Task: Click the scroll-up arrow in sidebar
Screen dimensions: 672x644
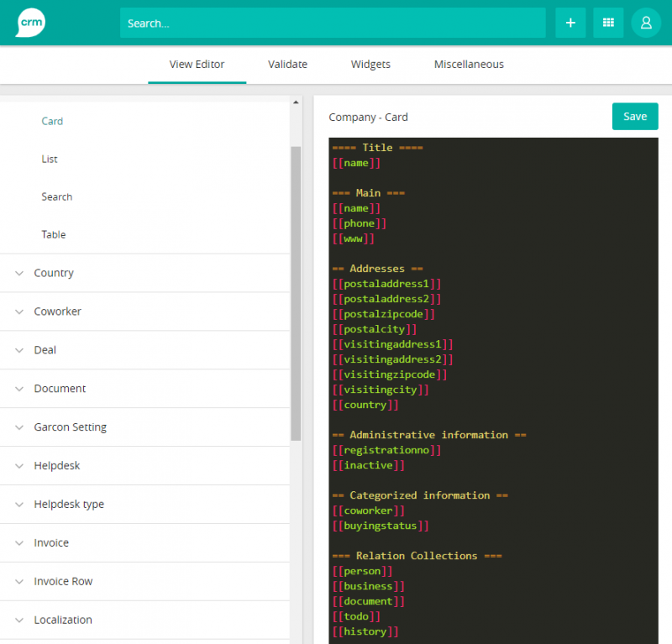Action: pos(296,102)
